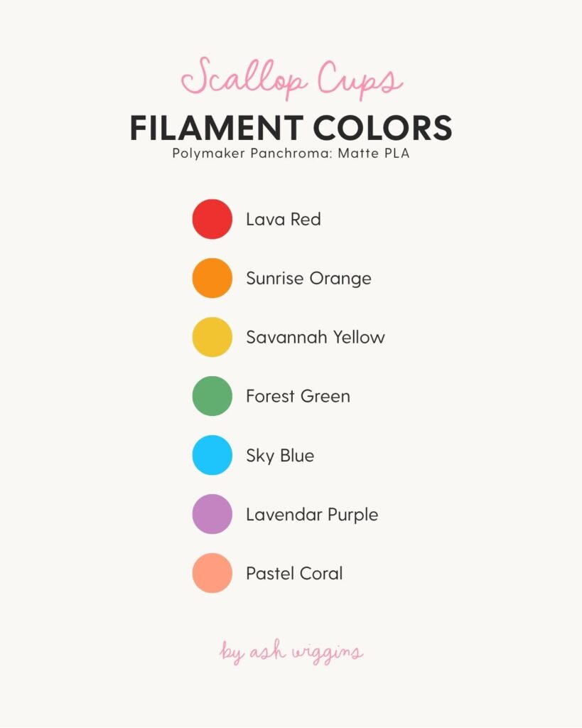Click the Lava Red text label
The width and height of the screenshot is (582, 728).
(283, 219)
